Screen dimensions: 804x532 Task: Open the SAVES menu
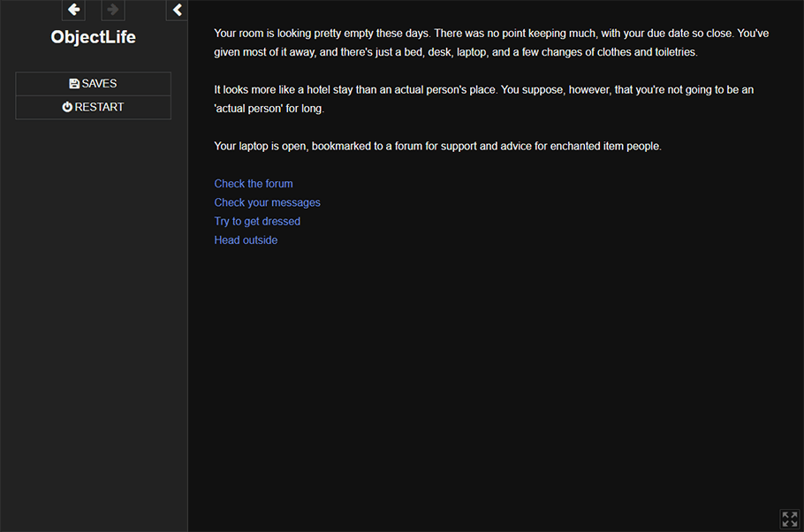point(94,84)
